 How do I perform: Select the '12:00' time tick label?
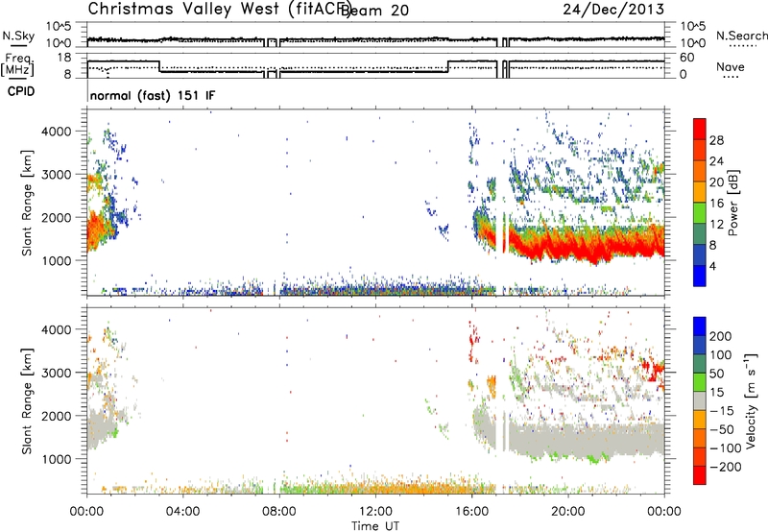[375, 512]
